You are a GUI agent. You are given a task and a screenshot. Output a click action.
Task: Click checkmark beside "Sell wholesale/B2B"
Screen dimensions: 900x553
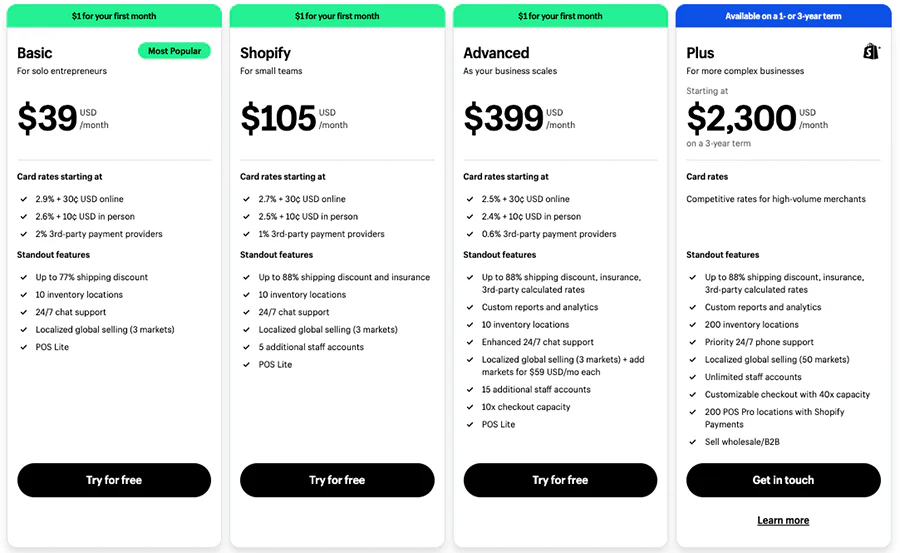point(691,442)
